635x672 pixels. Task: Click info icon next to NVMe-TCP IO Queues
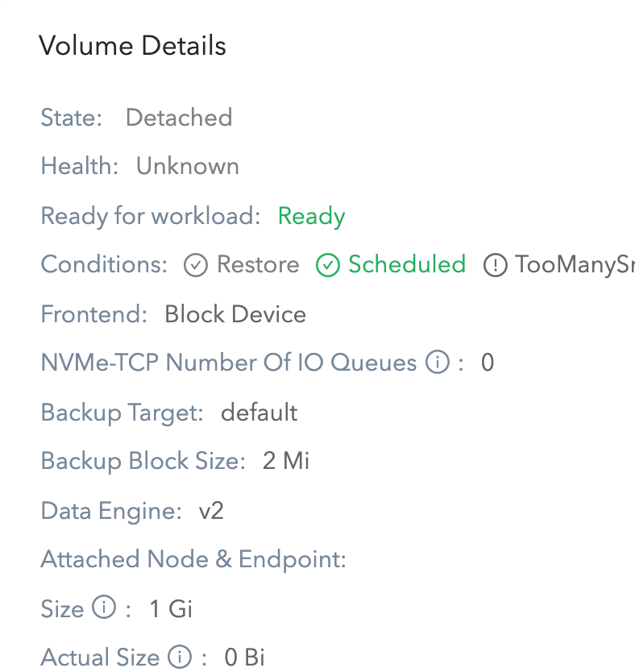pyautogui.click(x=438, y=362)
